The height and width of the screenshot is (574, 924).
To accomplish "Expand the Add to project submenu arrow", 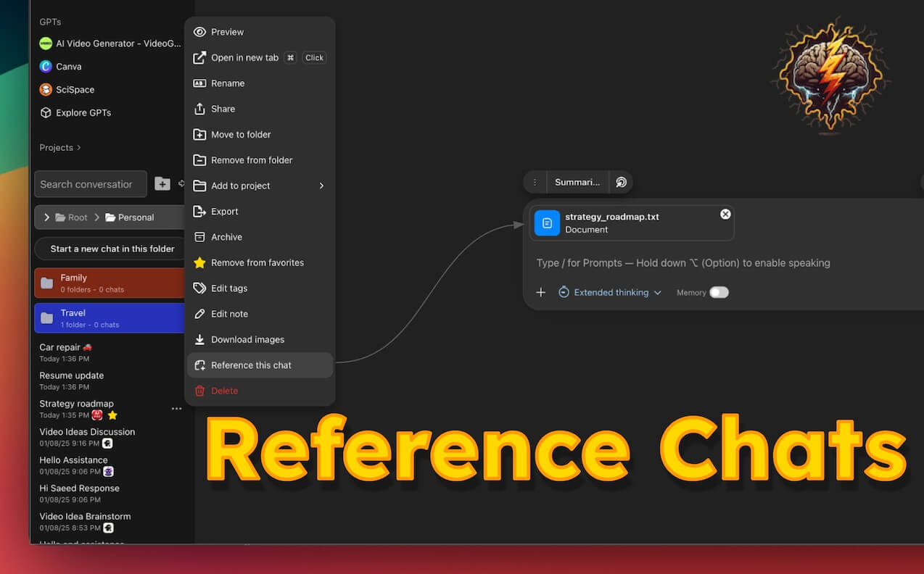I will tap(321, 186).
